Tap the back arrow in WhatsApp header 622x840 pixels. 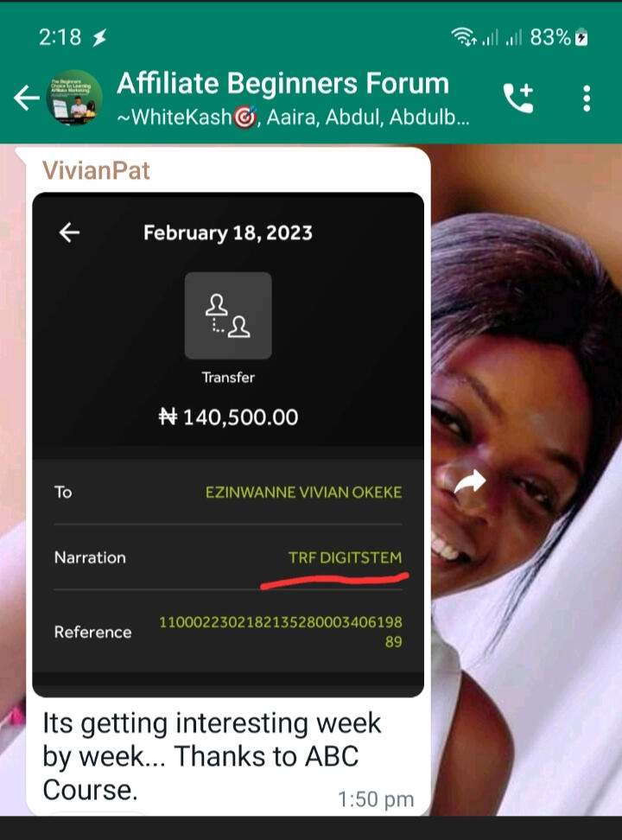26,99
